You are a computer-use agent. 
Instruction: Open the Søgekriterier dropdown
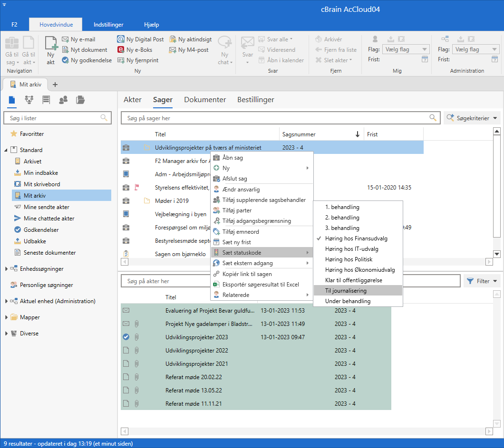pos(472,118)
